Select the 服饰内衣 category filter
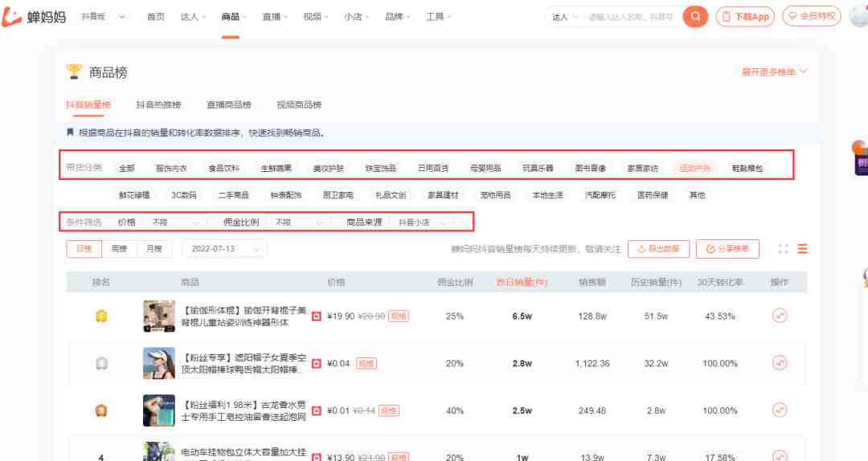Image resolution: width=868 pixels, height=461 pixels. 171,168
